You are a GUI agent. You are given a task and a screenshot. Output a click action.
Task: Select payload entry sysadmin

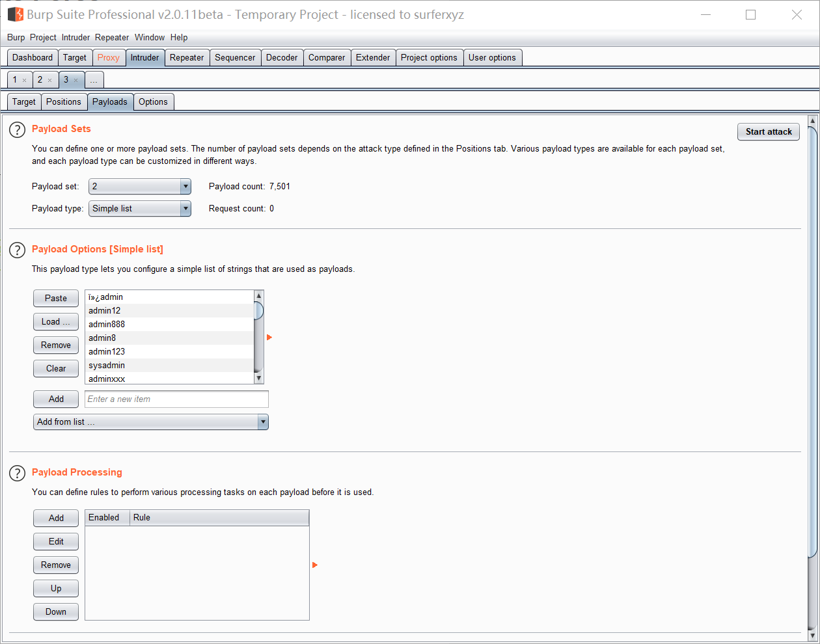(169, 366)
